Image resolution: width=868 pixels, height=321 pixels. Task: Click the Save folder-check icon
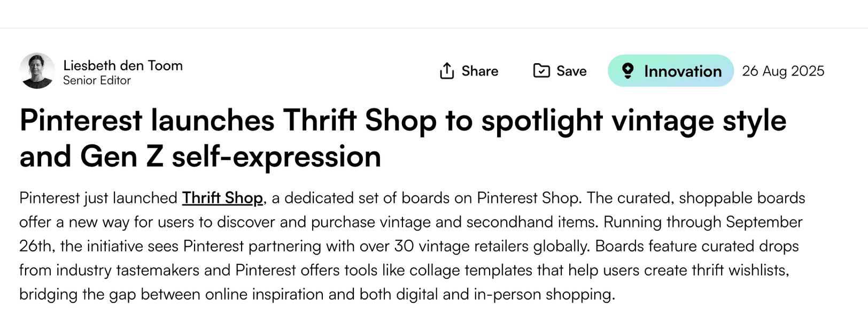click(x=541, y=71)
